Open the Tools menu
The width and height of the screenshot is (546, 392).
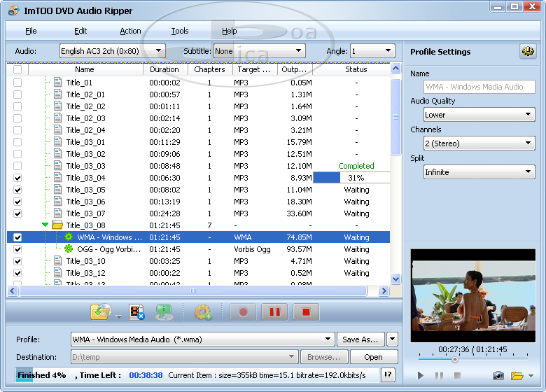(x=179, y=31)
